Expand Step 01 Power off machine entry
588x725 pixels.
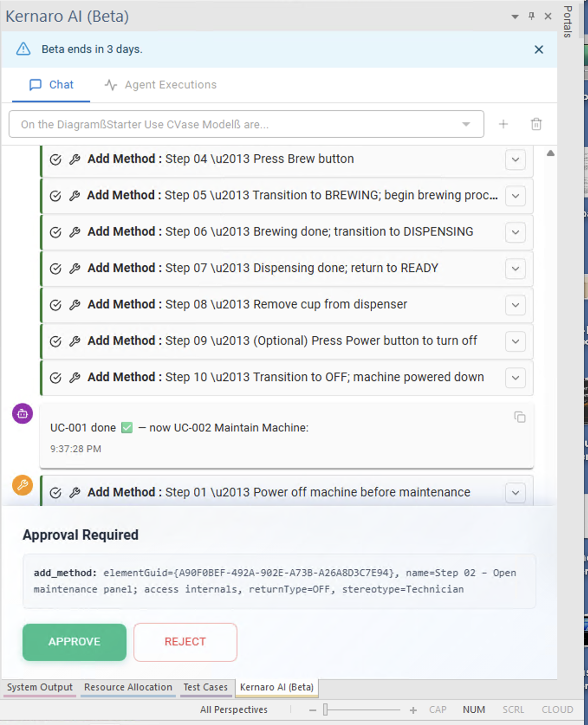point(516,493)
